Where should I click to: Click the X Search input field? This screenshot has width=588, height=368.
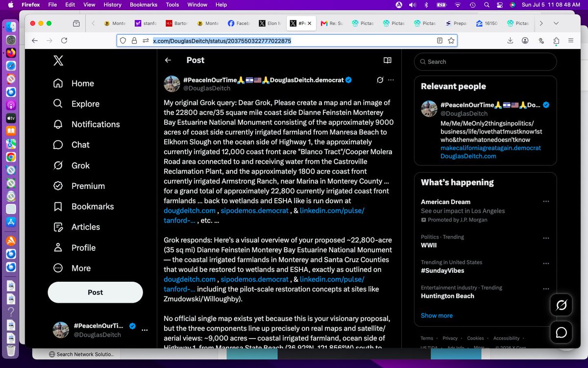tap(485, 62)
